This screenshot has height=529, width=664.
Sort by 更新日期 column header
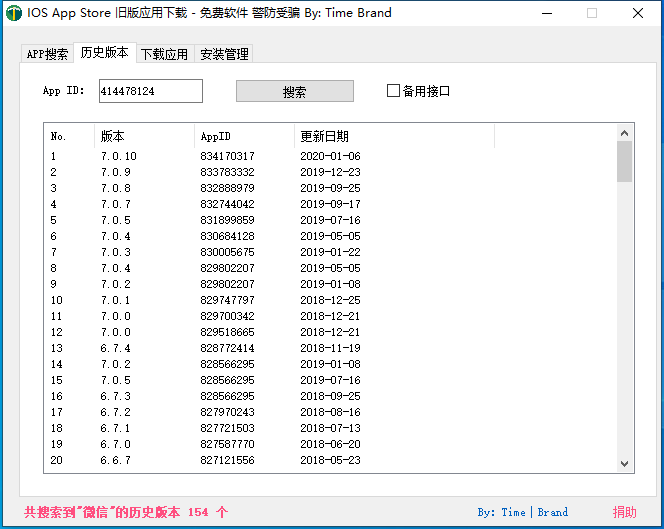coord(394,136)
